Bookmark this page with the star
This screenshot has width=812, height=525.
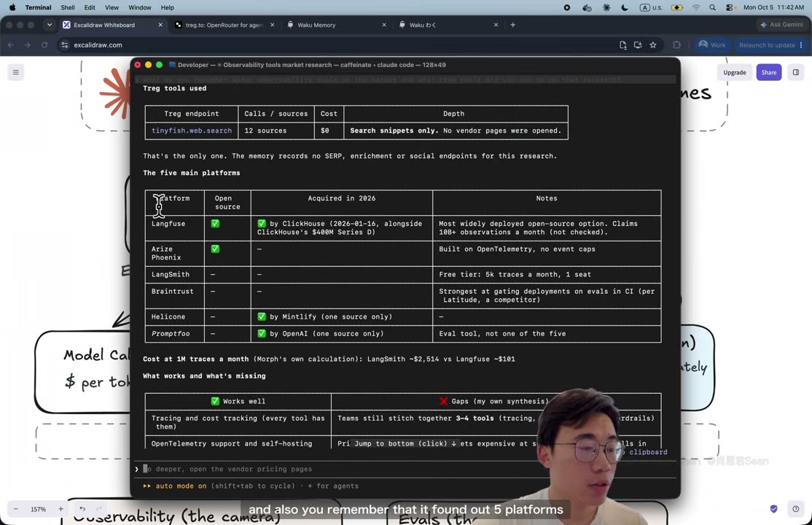[x=653, y=45]
